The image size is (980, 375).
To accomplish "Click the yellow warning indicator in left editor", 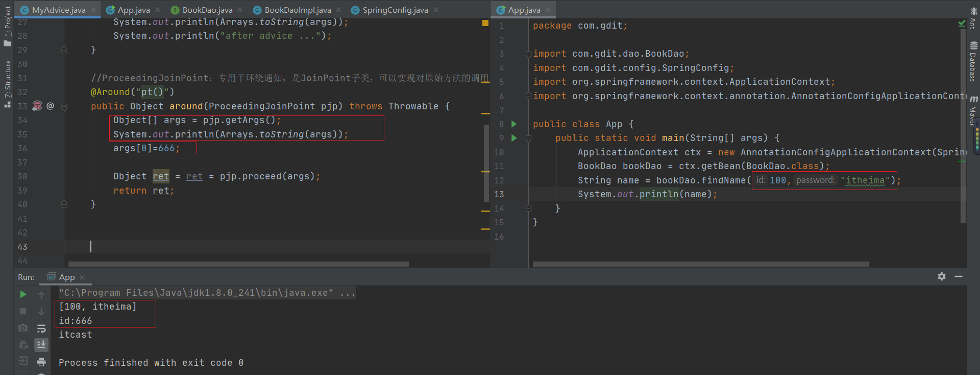I will pyautogui.click(x=485, y=23).
